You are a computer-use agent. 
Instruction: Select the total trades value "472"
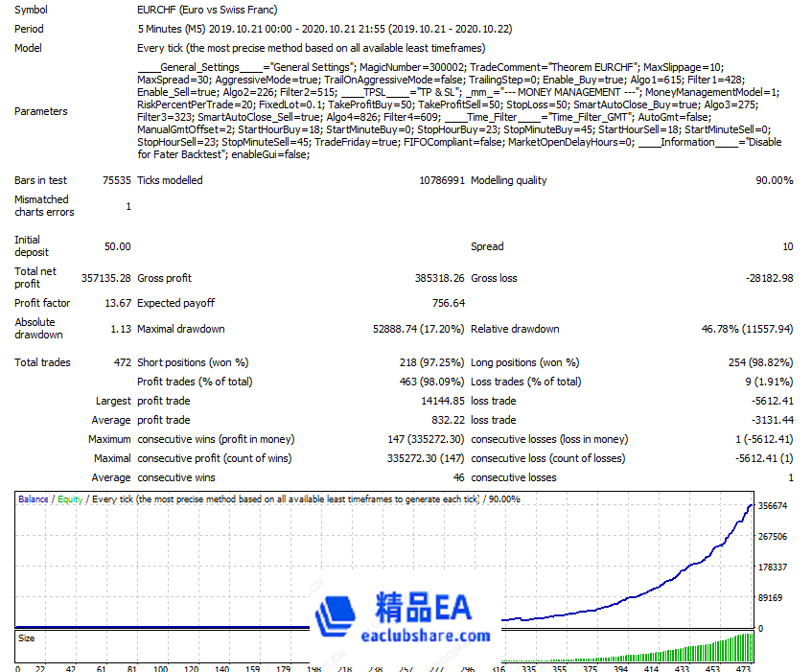[x=122, y=363]
